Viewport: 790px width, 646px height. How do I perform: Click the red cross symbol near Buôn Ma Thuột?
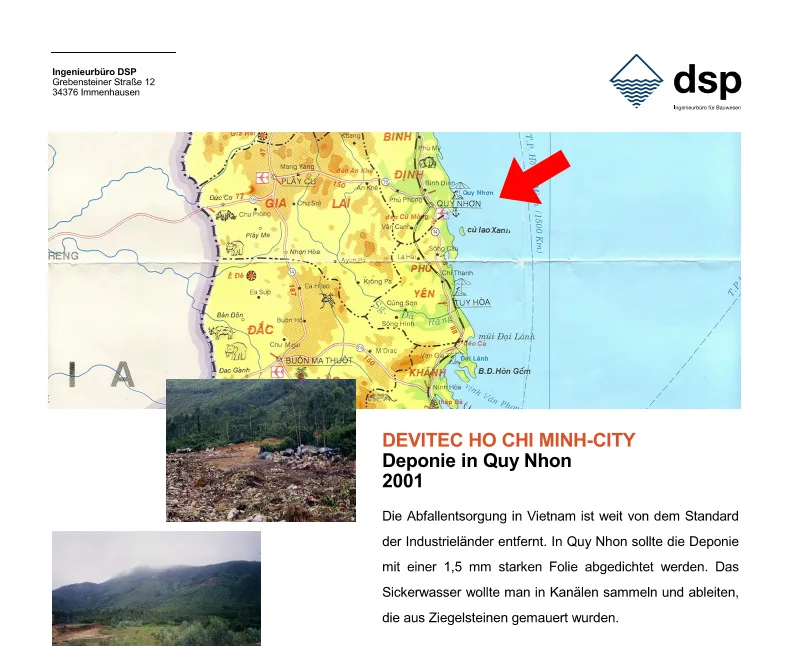click(277, 372)
